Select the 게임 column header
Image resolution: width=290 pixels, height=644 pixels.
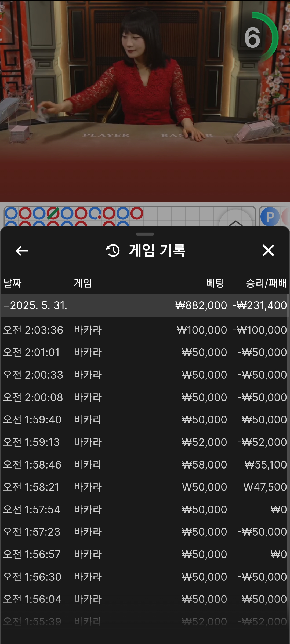pyautogui.click(x=83, y=283)
